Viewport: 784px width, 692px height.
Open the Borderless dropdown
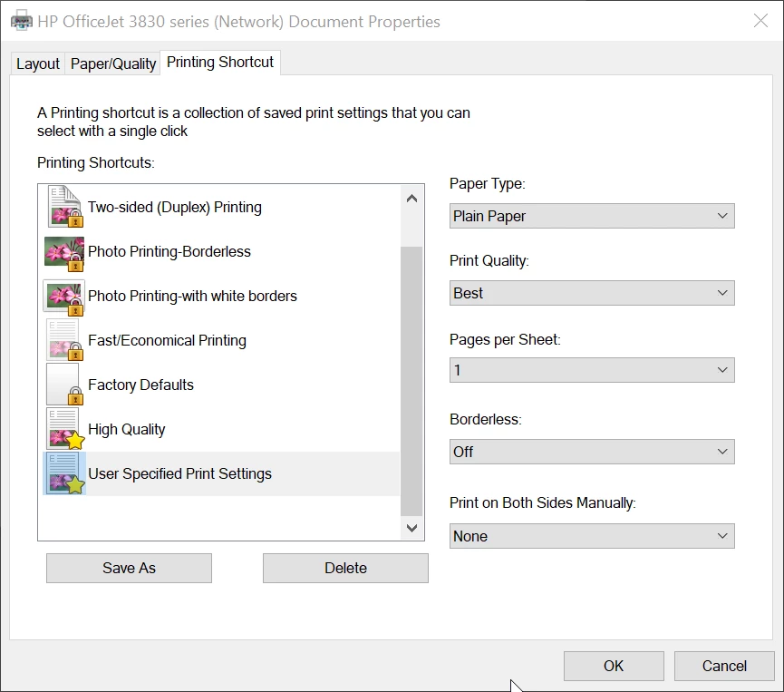pos(592,452)
